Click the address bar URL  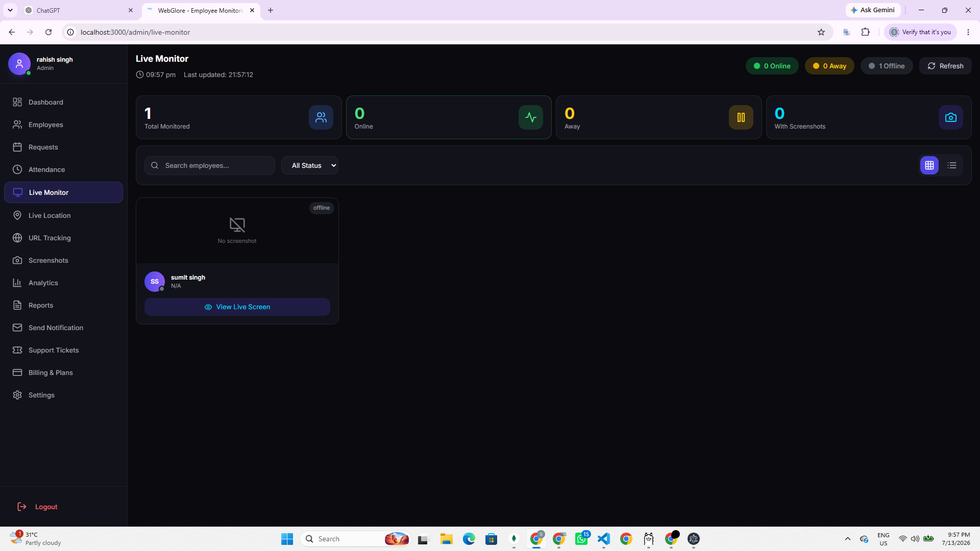pos(135,32)
